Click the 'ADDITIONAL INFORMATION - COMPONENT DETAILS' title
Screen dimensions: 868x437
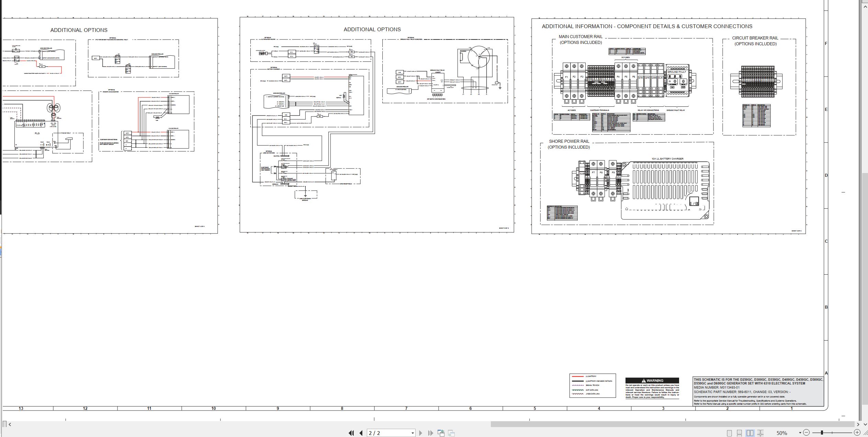coord(647,26)
